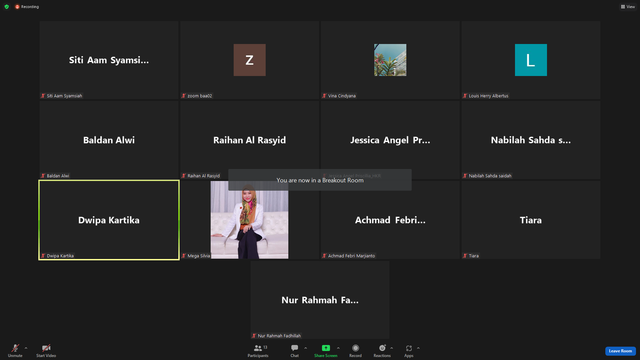Start the video camera
The image size is (640, 360).
[x=46, y=350]
